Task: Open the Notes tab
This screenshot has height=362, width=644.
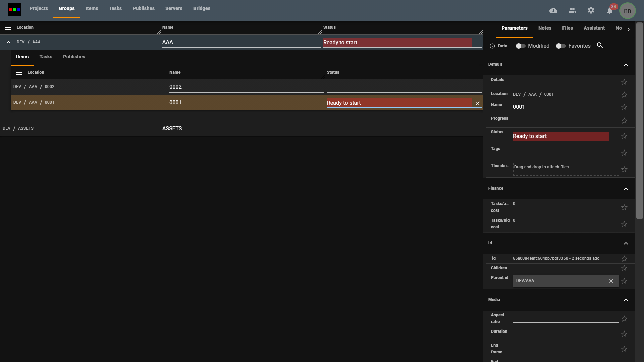Action: (x=545, y=28)
